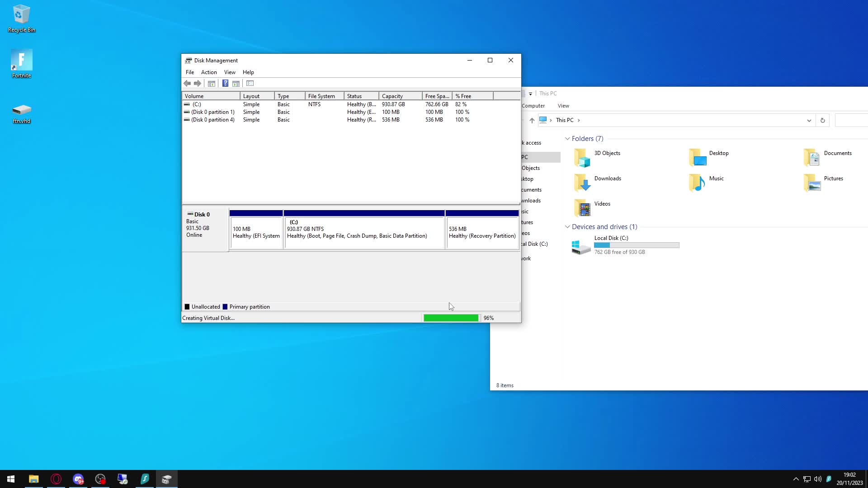The height and width of the screenshot is (488, 868).
Task: Open Discord from the taskbar
Action: click(x=78, y=479)
